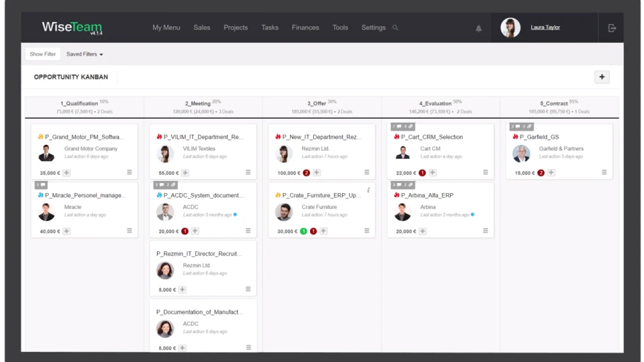Click the search magnifier icon

click(395, 28)
